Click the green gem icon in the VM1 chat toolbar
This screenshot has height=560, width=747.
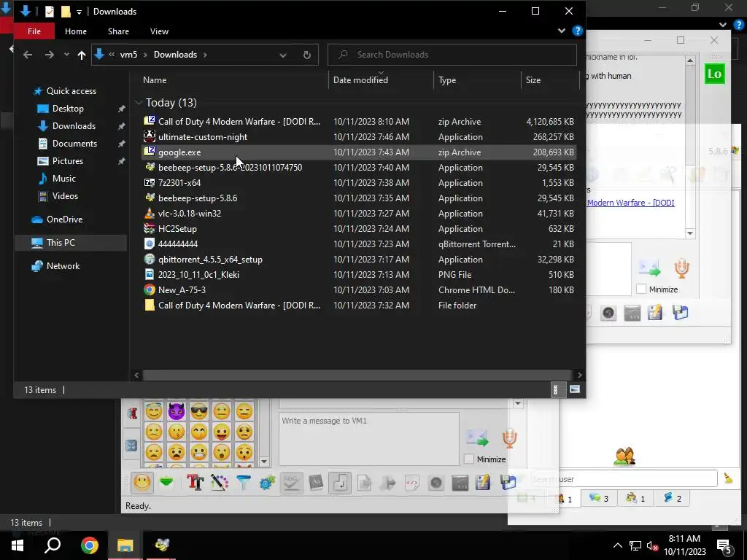pyautogui.click(x=166, y=483)
